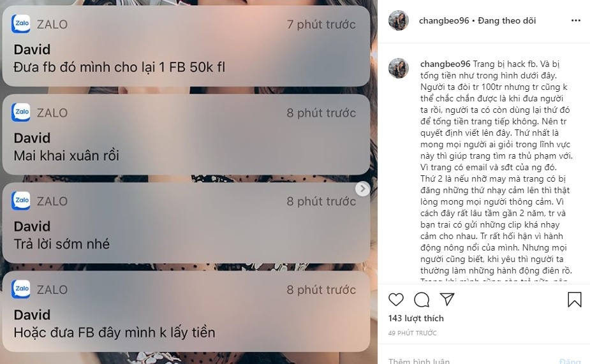Save post using bookmark icon

click(574, 300)
